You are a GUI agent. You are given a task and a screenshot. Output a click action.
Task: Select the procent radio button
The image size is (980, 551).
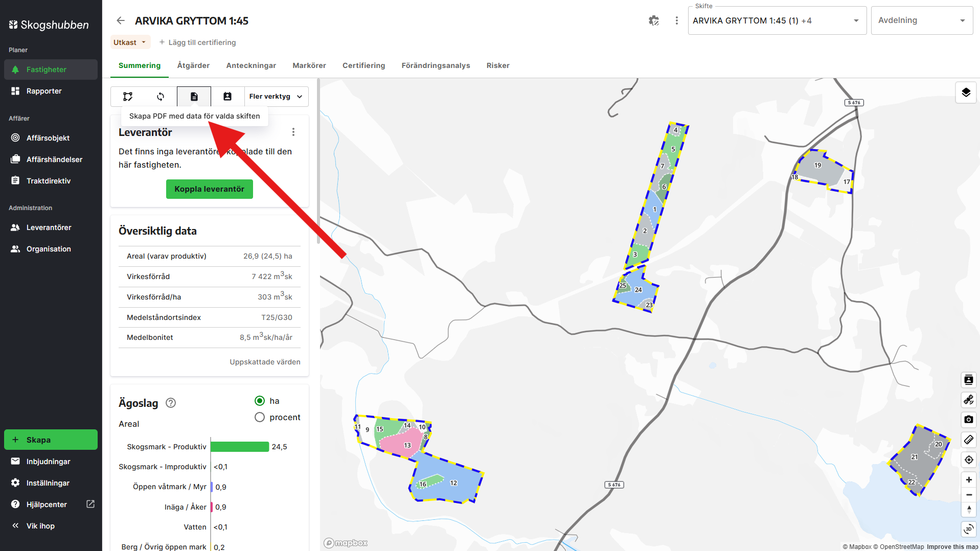(x=260, y=417)
